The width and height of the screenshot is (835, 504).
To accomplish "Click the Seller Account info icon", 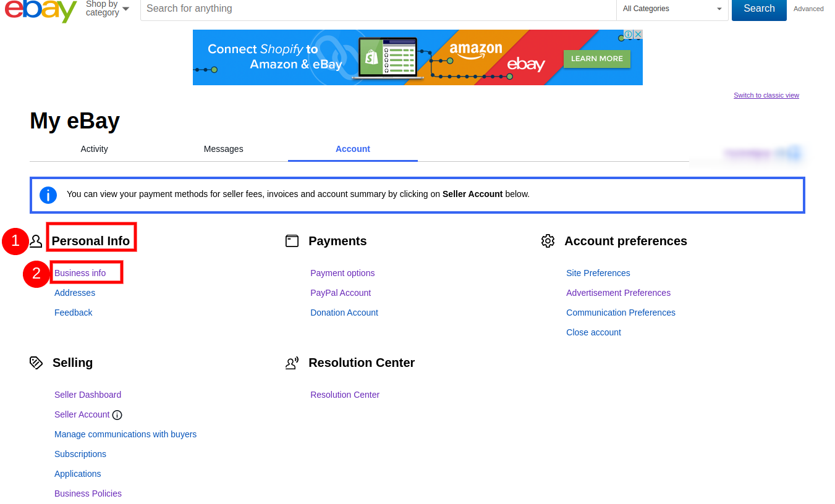I will pos(117,415).
